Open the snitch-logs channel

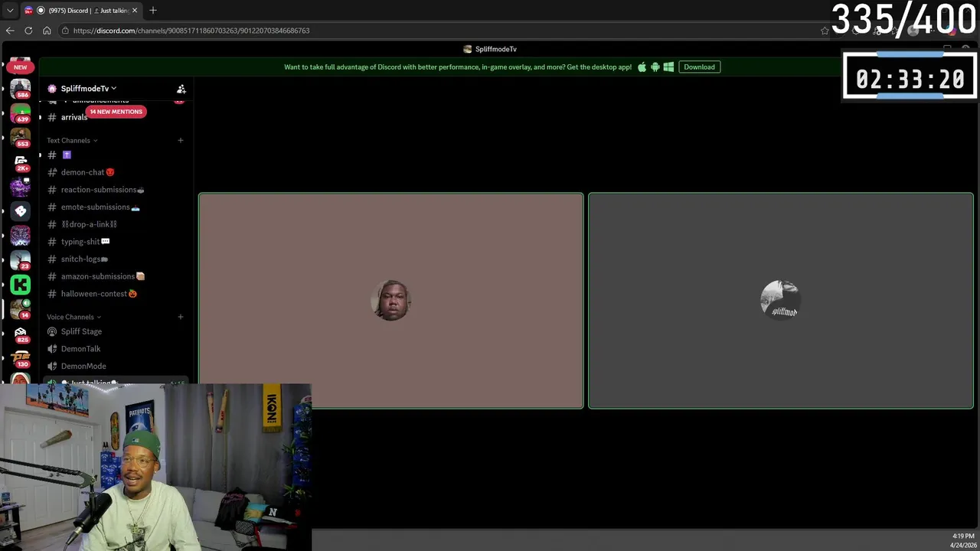[115, 259]
